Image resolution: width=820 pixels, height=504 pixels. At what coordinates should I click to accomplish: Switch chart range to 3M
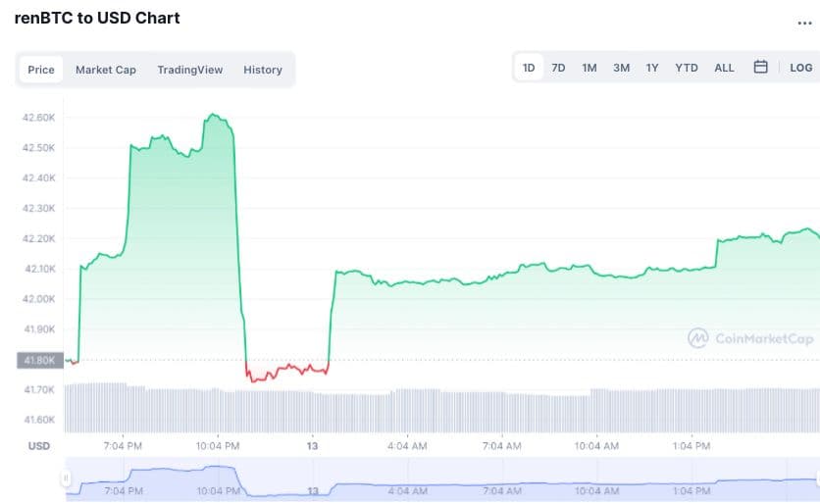tap(621, 68)
